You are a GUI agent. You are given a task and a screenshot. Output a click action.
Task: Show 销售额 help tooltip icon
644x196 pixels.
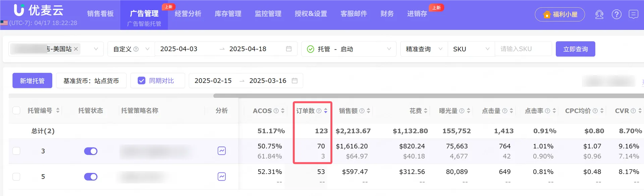click(x=362, y=111)
